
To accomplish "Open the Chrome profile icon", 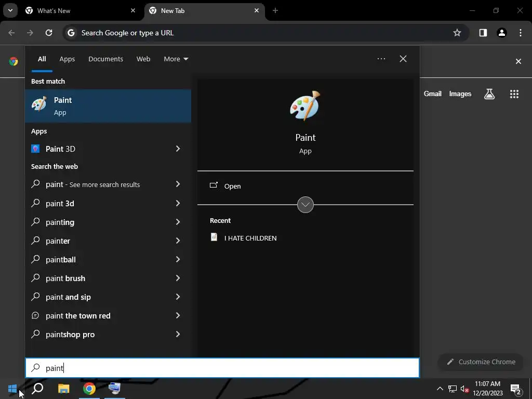I will [502, 33].
